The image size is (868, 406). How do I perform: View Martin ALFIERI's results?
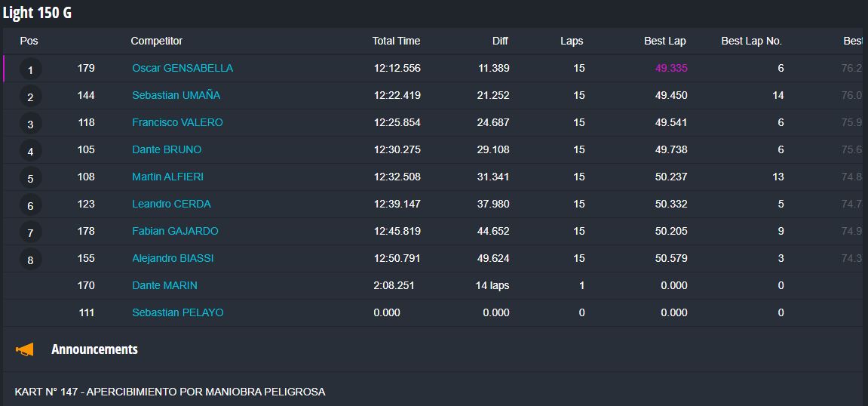pos(167,177)
